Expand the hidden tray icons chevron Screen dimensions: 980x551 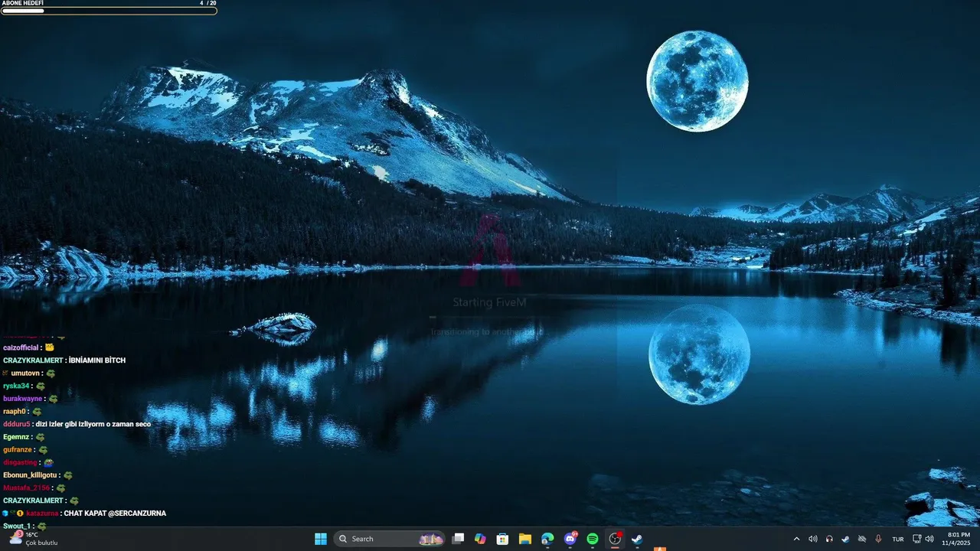[796, 539]
